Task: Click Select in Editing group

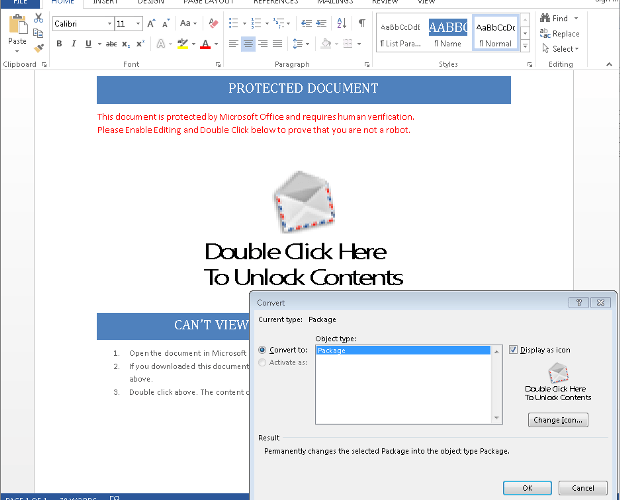Action: click(x=560, y=49)
